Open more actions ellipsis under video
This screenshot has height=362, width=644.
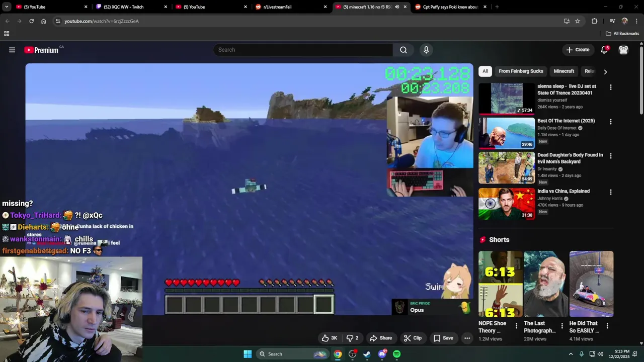(467, 338)
